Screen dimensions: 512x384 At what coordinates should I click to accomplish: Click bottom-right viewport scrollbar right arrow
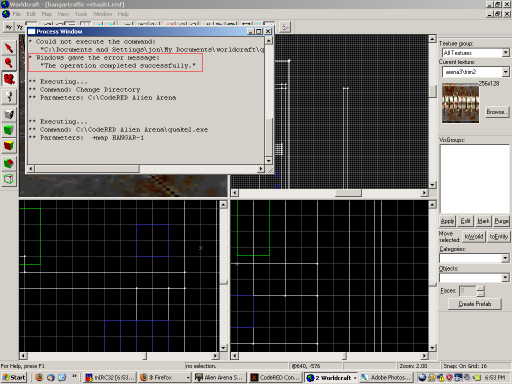point(424,356)
